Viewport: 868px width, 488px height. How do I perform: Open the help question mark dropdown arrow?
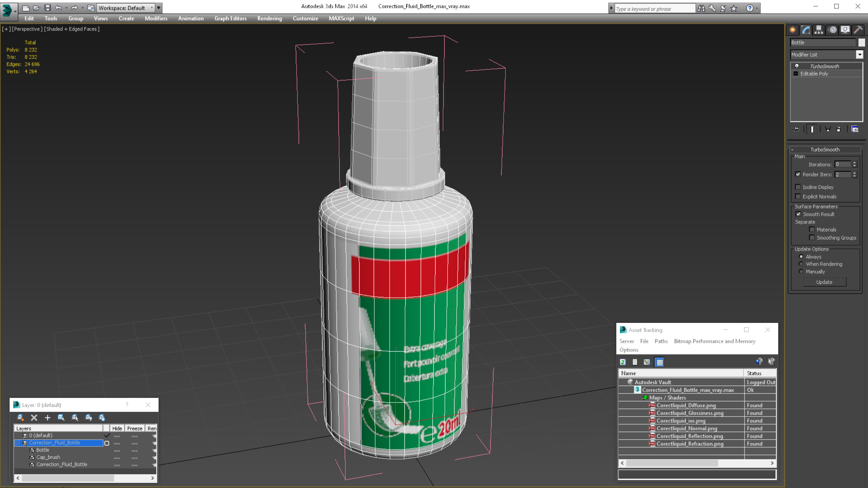click(x=757, y=8)
